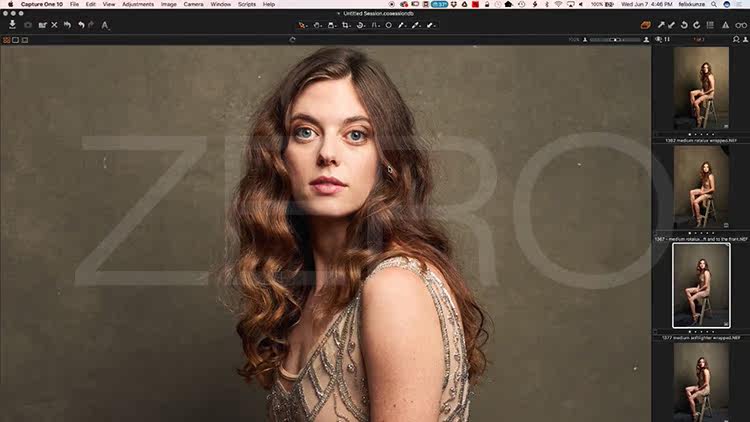Switch to multi-view grid mode
This screenshot has height=422, width=750.
[7, 40]
